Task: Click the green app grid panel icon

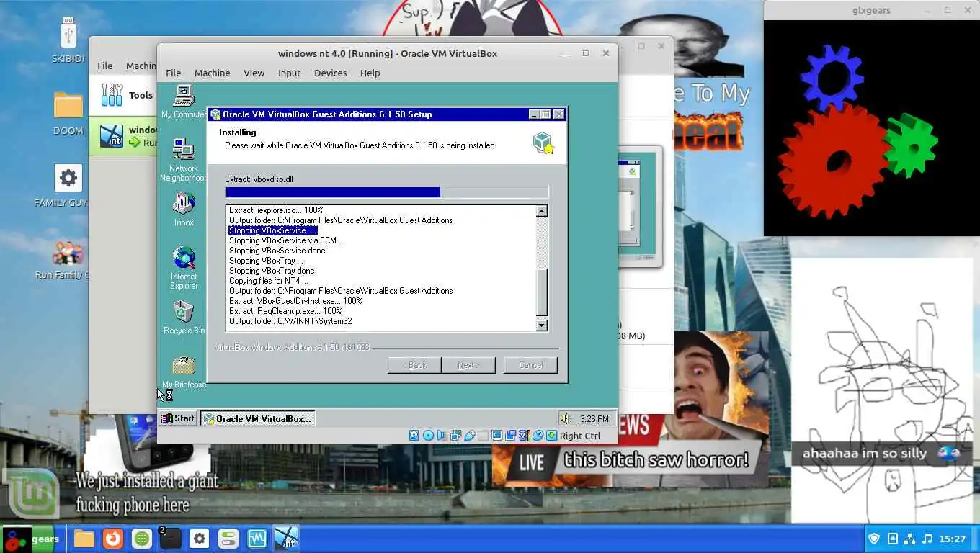Action: pos(141,539)
